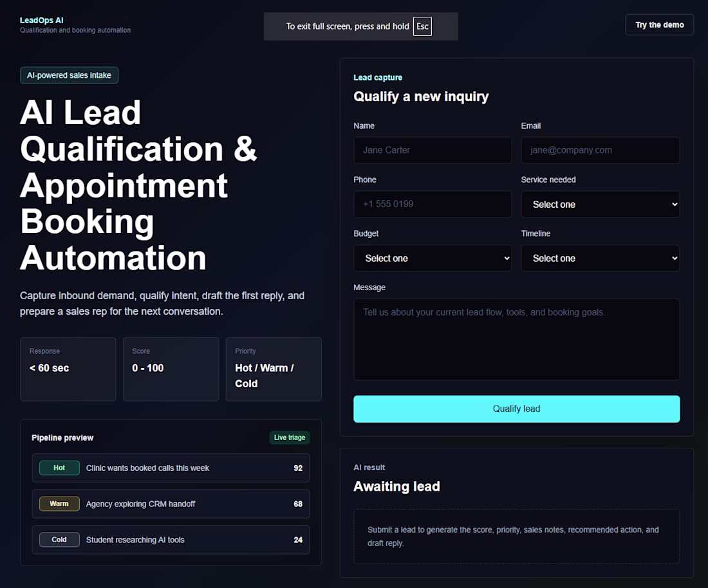Focus the Name field with Jane Carter placeholder

433,151
